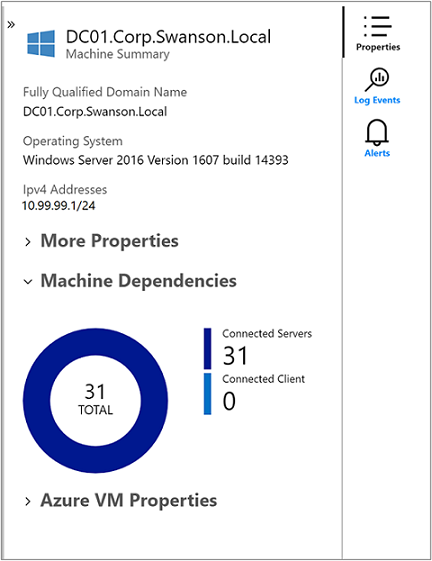Click the More Properties heading
This screenshot has height=561, width=432.
click(110, 241)
